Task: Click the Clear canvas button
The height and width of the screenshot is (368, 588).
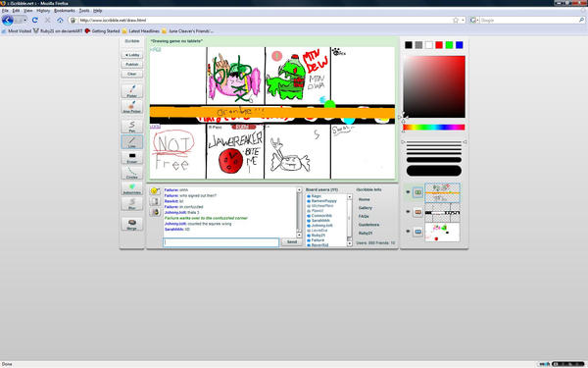Action: click(x=132, y=74)
